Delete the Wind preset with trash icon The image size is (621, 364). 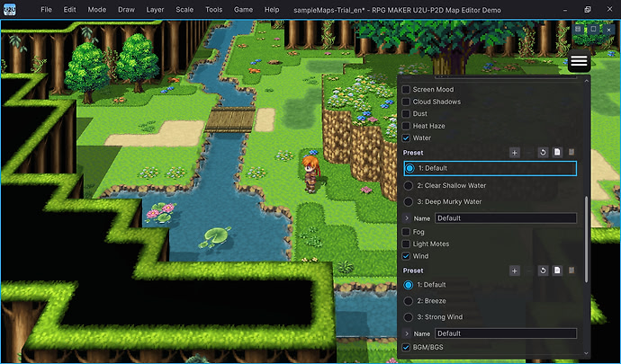tap(571, 271)
